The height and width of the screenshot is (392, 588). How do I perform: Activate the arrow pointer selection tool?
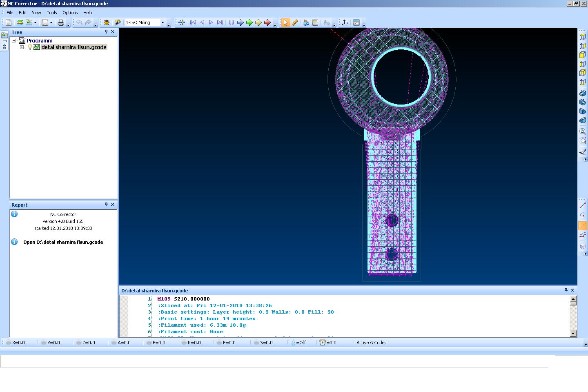[285, 22]
